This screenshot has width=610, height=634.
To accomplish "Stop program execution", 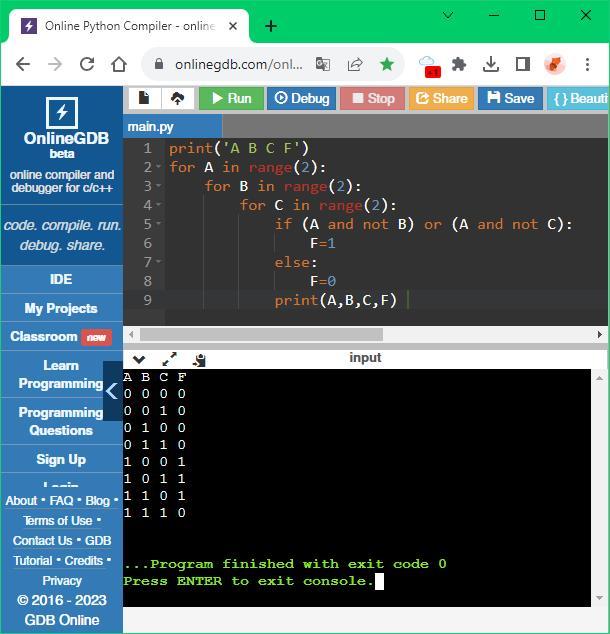I will click(x=373, y=98).
